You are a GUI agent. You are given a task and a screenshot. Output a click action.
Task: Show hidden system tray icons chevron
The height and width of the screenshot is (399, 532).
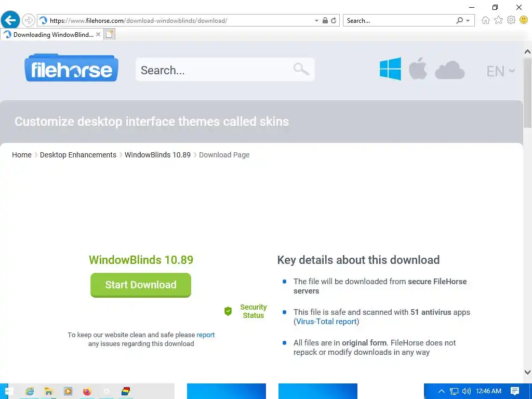click(442, 391)
